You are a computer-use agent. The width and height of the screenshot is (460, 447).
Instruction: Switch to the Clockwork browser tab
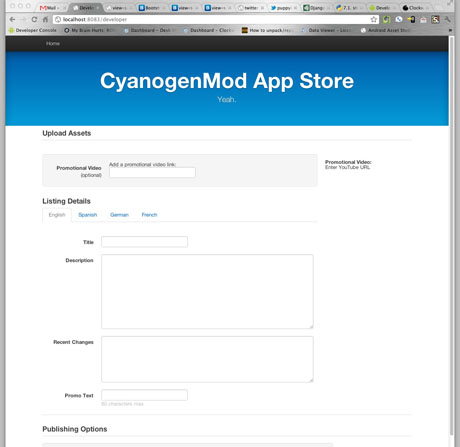[x=416, y=8]
